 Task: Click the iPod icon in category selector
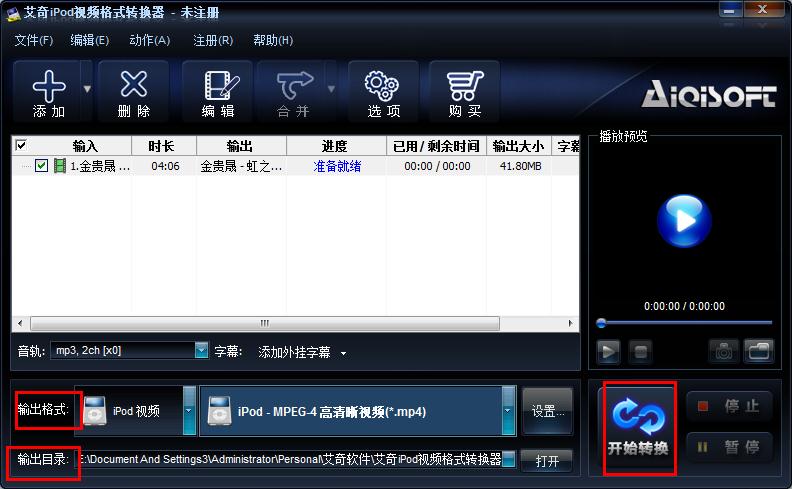pos(94,410)
